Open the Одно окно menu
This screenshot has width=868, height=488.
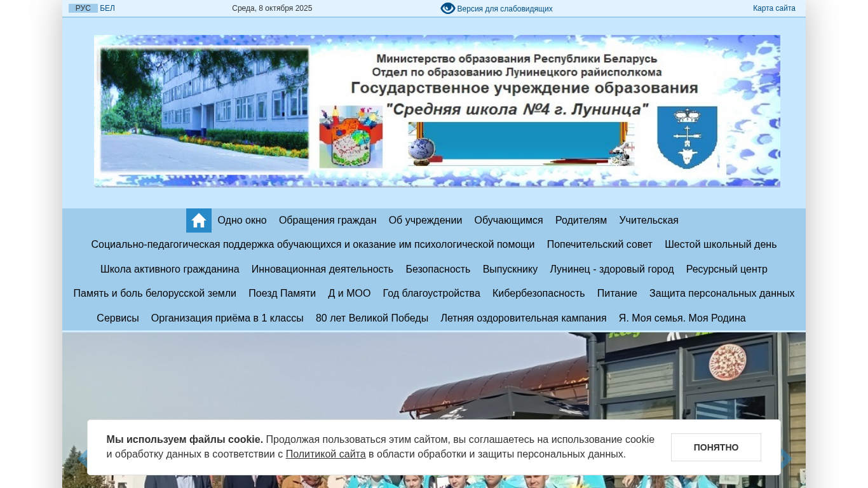[x=242, y=220]
